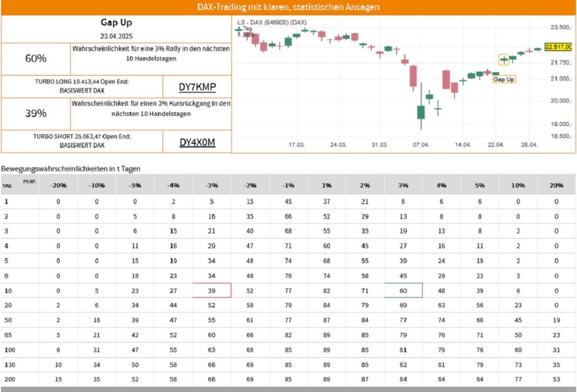This screenshot has width=577, height=392.
Task: Select the 17.03. date on chart axis
Action: click(296, 145)
